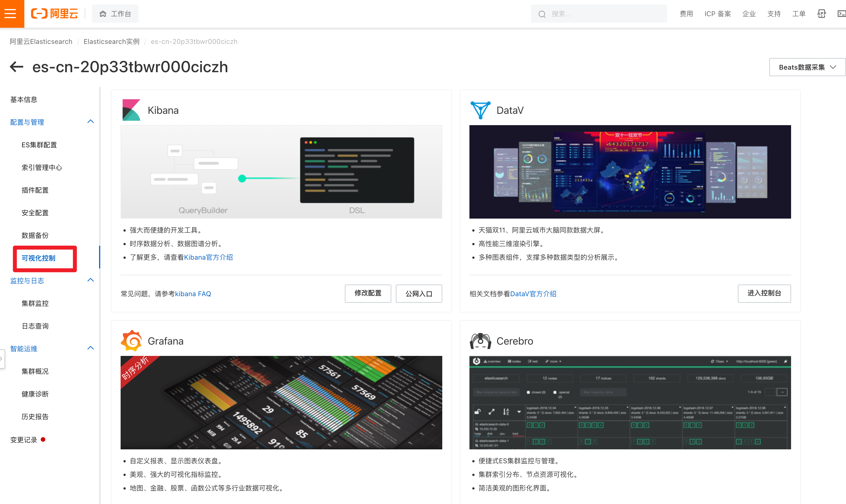Click the Kibana logo icon

(131, 110)
